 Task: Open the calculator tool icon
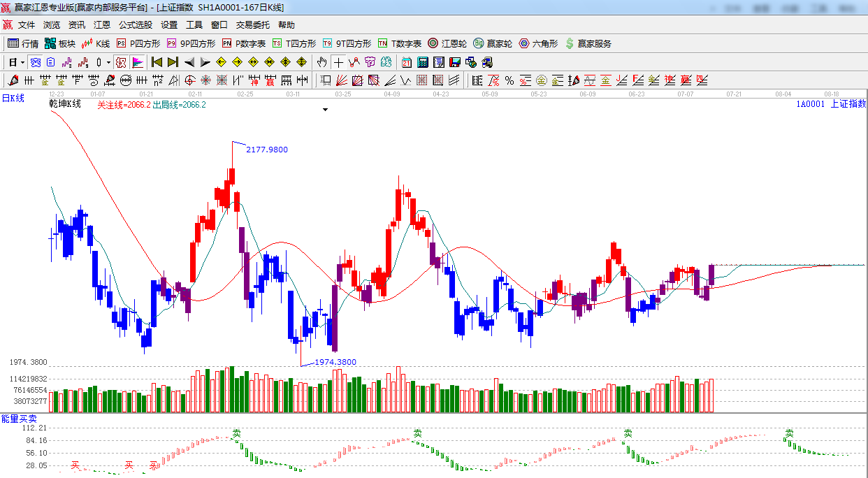(x=422, y=62)
